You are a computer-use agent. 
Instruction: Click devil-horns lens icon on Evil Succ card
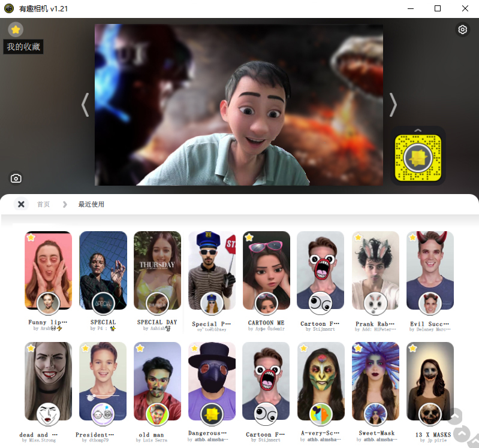[x=430, y=303]
